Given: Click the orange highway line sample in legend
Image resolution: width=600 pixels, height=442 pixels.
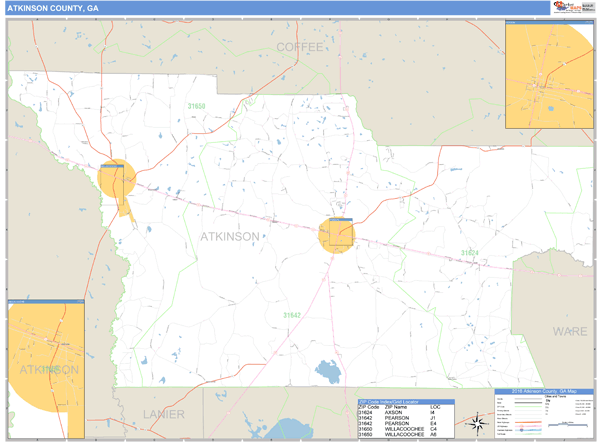Looking at the screenshot, I should (528, 422).
